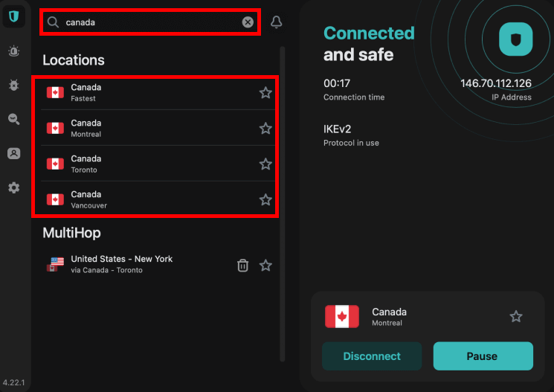
Task: Clear the canada search text
Action: tap(248, 22)
